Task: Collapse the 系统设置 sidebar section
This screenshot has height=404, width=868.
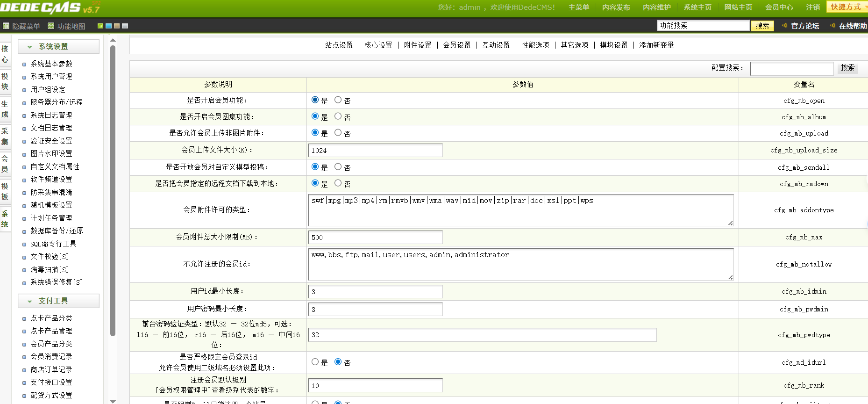Action: [x=30, y=47]
